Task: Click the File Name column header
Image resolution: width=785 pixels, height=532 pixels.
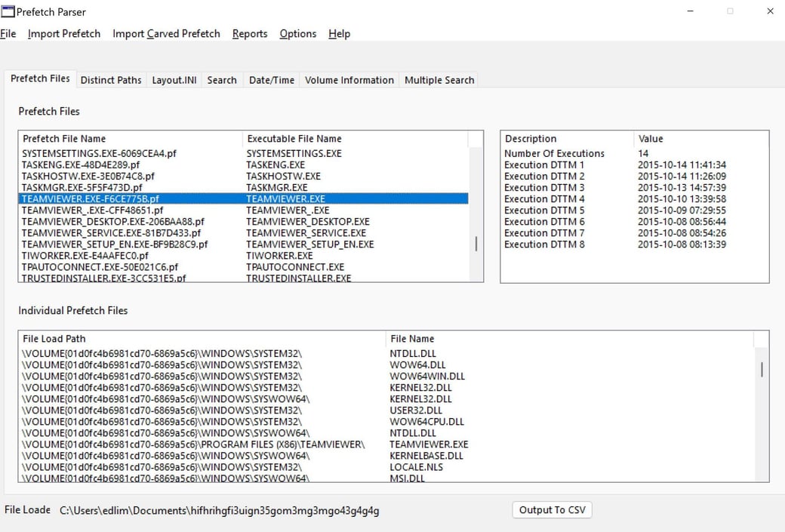Action: [x=569, y=339]
